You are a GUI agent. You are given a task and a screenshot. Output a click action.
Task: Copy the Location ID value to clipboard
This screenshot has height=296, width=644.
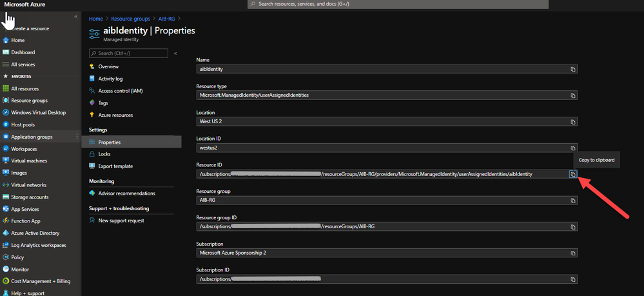[x=573, y=148]
